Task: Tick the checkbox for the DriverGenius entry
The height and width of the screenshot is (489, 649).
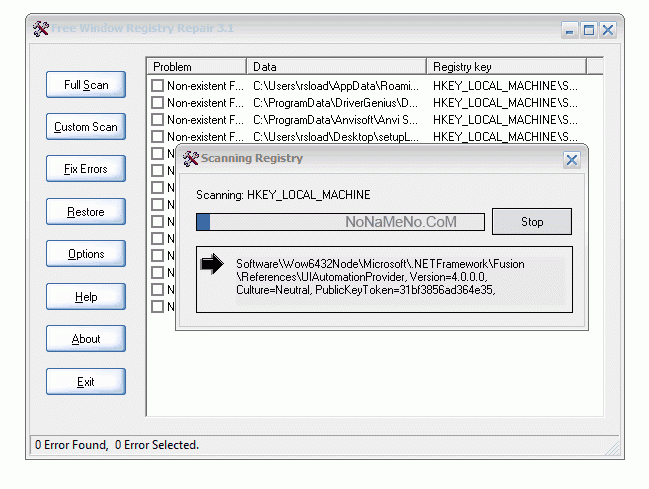Action: tap(157, 103)
